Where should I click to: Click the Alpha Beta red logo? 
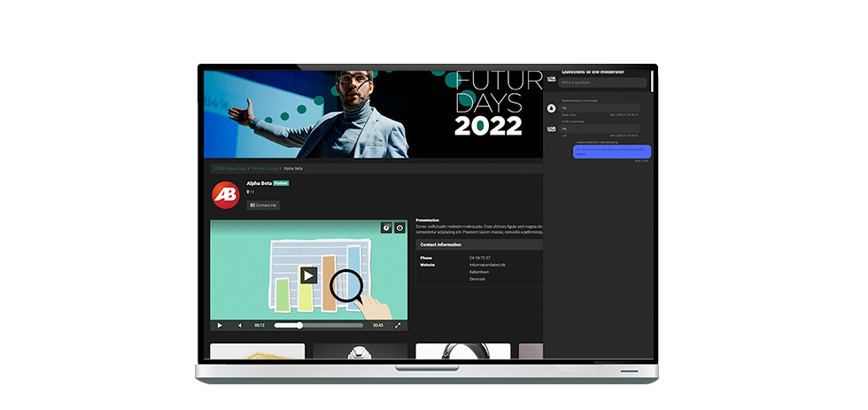coord(225,195)
